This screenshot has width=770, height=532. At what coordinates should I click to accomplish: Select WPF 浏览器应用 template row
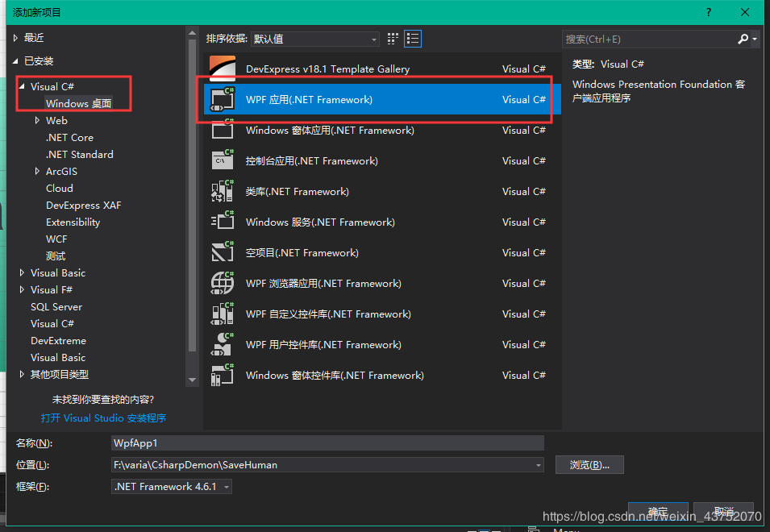click(382, 283)
